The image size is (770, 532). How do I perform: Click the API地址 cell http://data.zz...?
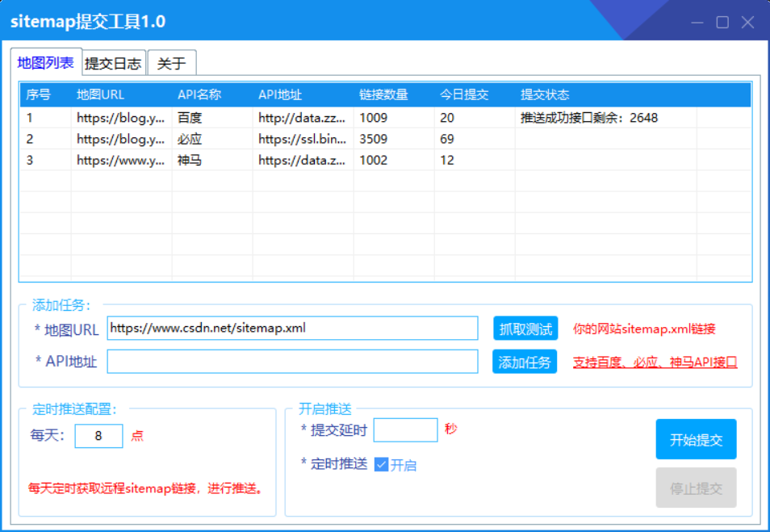tap(302, 118)
